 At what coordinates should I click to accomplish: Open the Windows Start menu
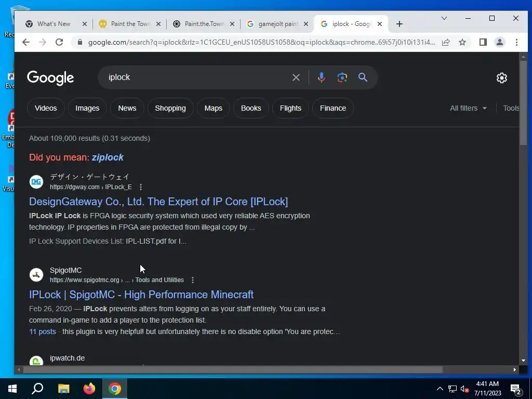click(x=12, y=389)
